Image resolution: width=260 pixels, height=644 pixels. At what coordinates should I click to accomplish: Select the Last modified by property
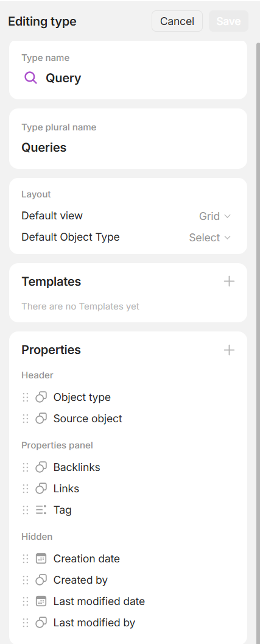tap(128, 623)
